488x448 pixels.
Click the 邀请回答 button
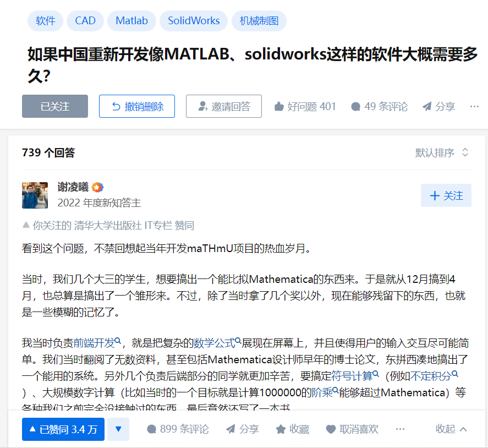(224, 106)
